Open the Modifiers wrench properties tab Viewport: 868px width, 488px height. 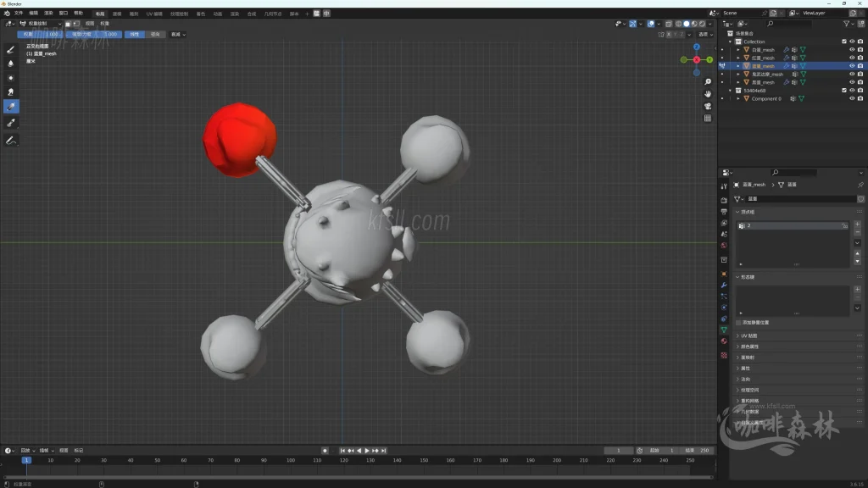(724, 285)
